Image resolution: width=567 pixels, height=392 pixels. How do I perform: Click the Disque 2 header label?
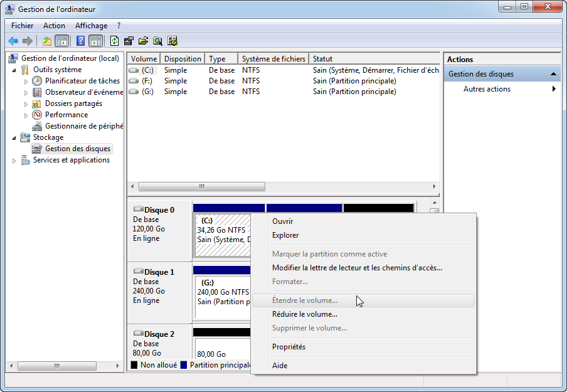(x=159, y=334)
